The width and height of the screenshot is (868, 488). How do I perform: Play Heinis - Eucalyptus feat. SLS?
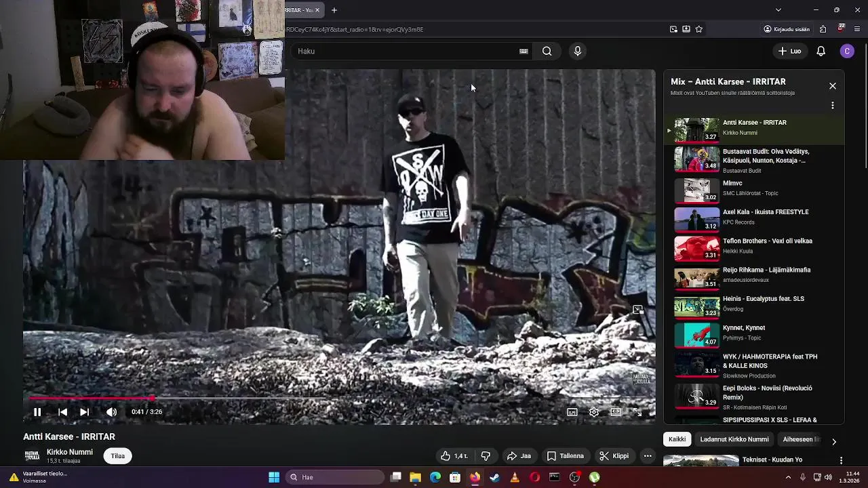[x=754, y=306]
